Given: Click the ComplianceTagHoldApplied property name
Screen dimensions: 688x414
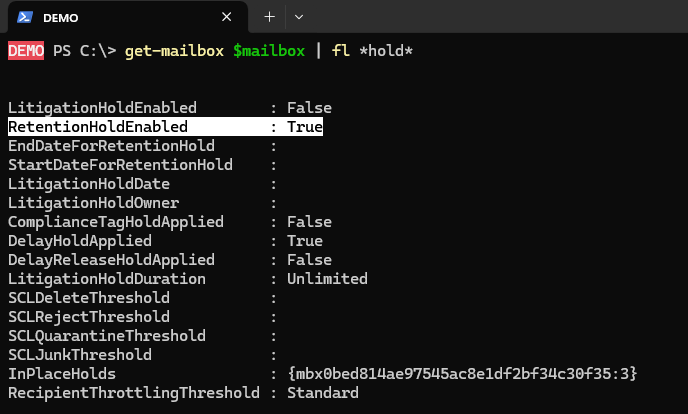Looking at the screenshot, I should (x=116, y=222).
